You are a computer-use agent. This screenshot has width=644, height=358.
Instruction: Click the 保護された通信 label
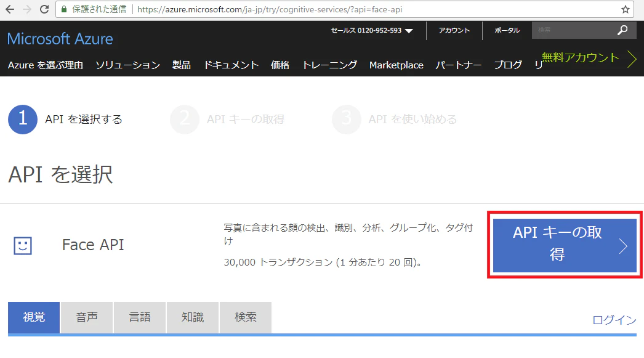point(99,9)
